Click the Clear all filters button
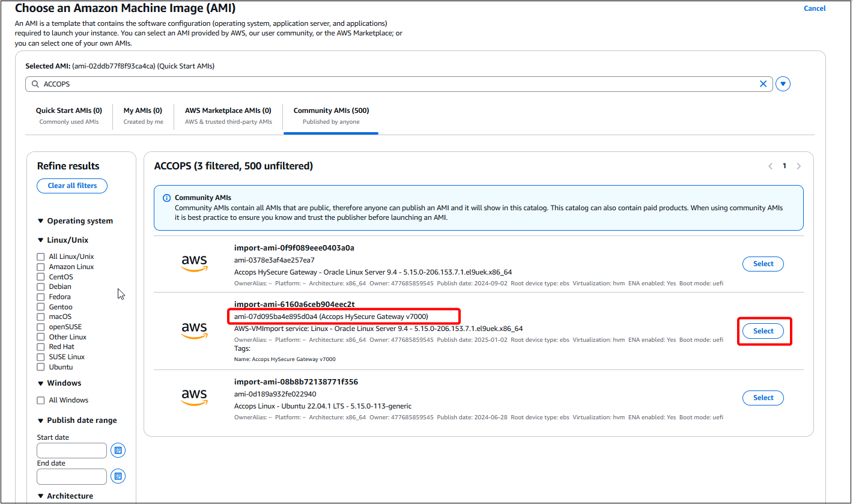853x504 pixels. point(71,186)
